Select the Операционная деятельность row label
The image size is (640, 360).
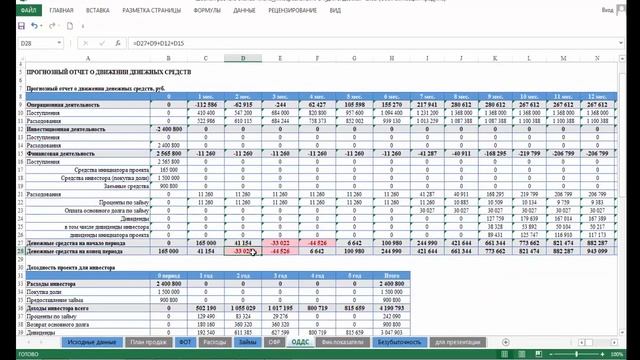[x=88, y=104]
